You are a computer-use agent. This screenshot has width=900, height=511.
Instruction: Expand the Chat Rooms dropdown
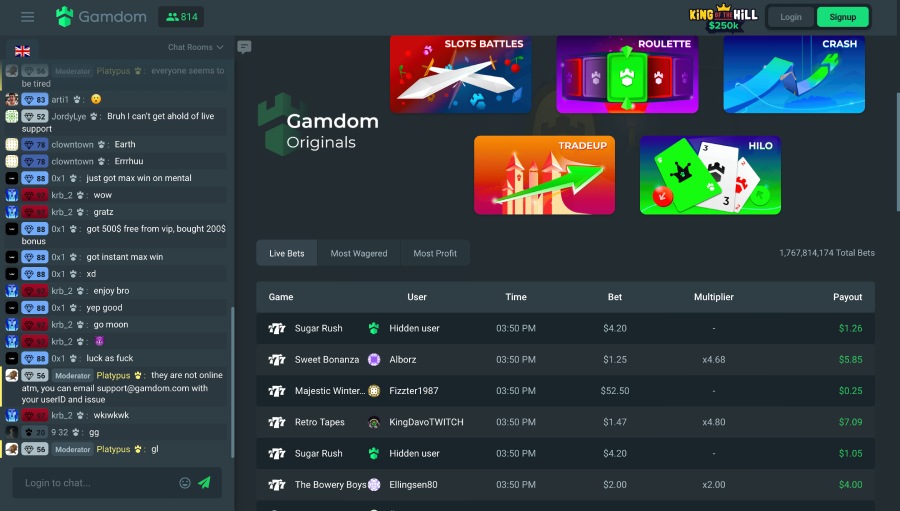[195, 47]
